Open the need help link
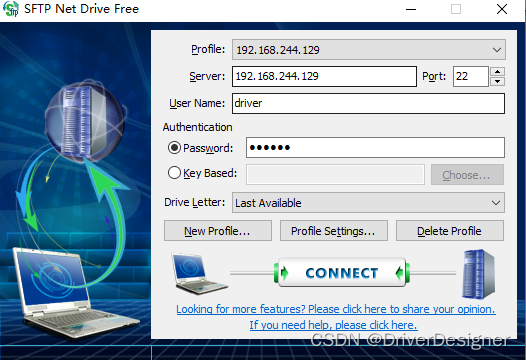 coord(333,325)
